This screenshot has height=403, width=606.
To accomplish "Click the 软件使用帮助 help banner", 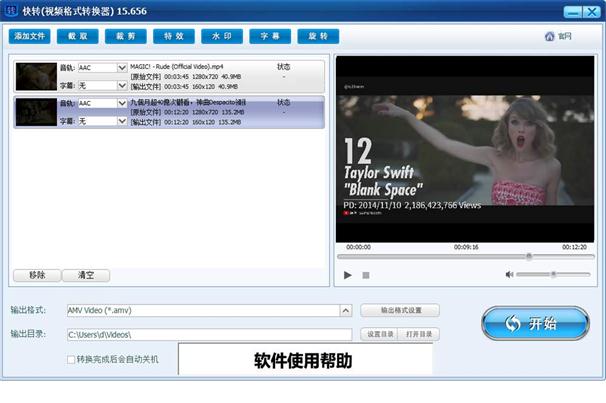I will [x=305, y=359].
